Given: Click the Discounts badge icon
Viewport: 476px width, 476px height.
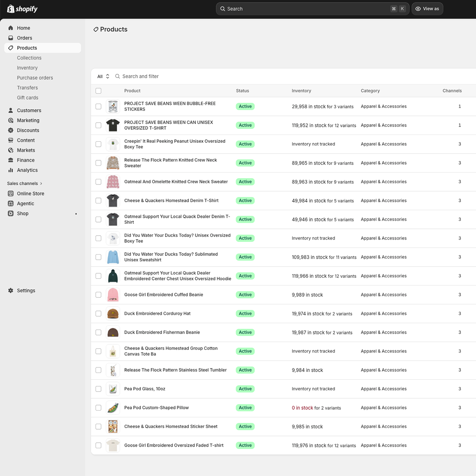Looking at the screenshot, I should click(11, 131).
